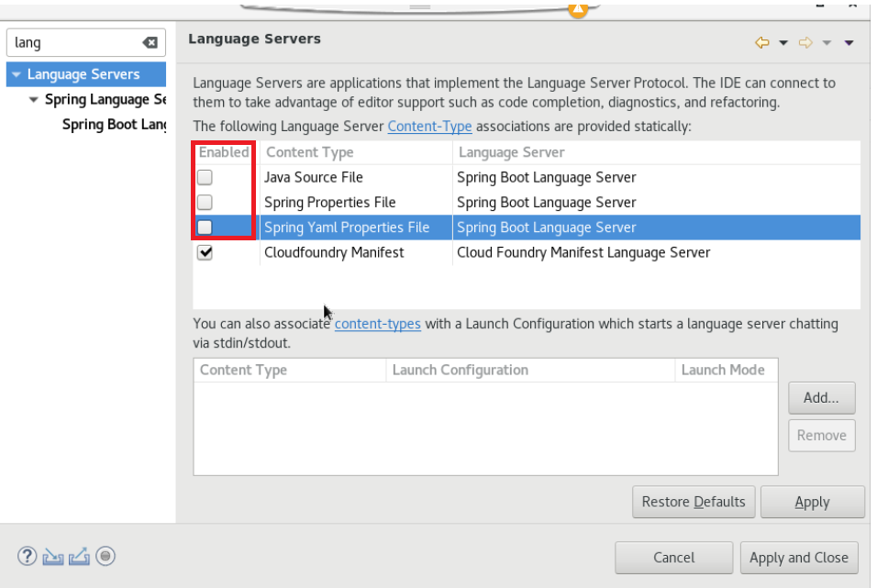Enable the Java Source File checkbox

(205, 178)
